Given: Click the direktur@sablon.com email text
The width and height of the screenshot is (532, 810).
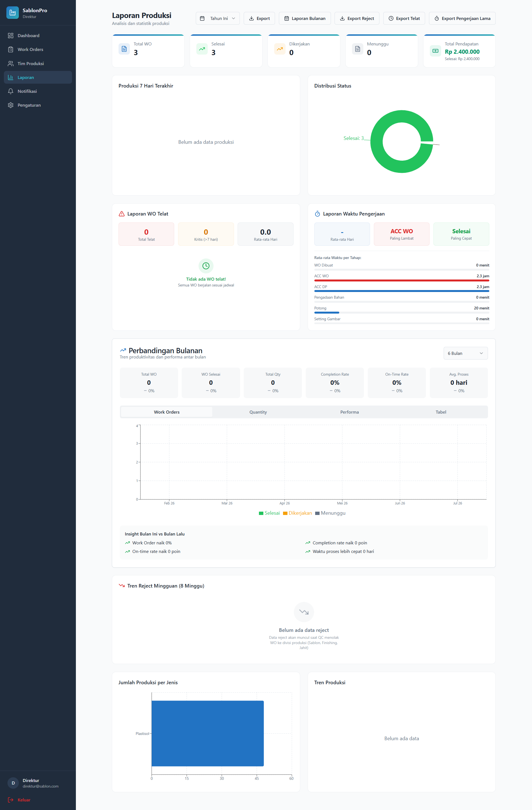Looking at the screenshot, I should point(40,786).
